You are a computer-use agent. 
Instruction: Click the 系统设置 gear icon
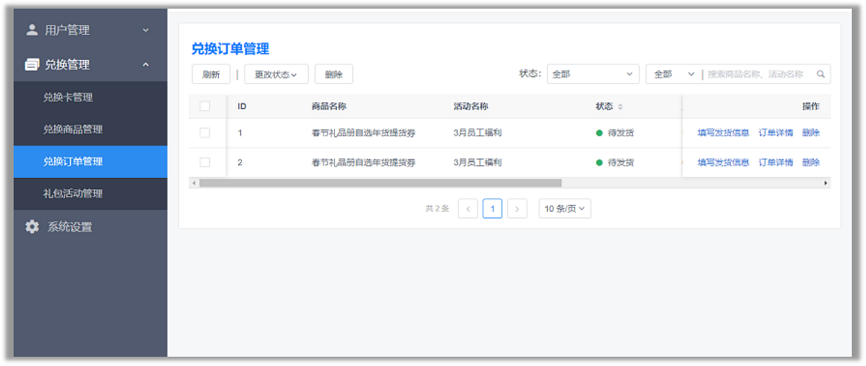pos(32,226)
